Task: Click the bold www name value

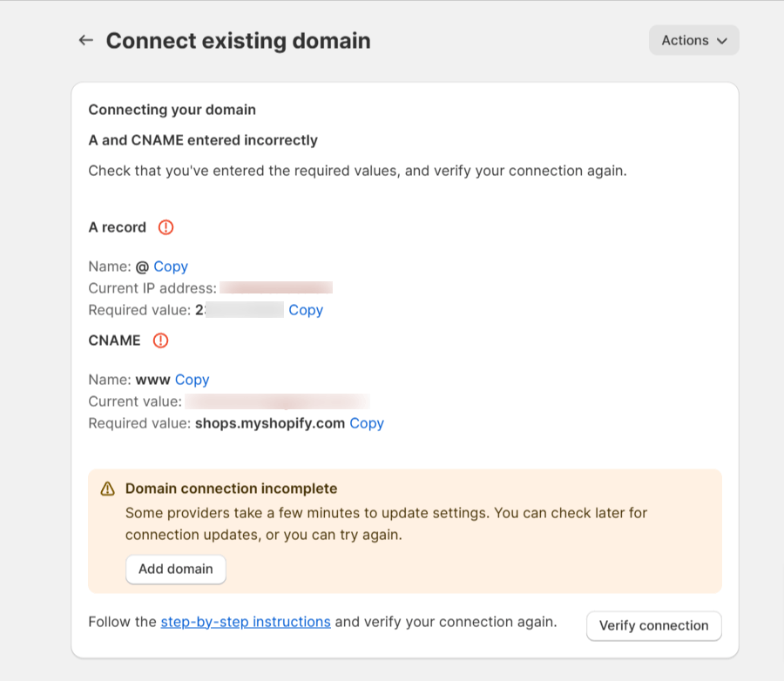Action: [153, 380]
